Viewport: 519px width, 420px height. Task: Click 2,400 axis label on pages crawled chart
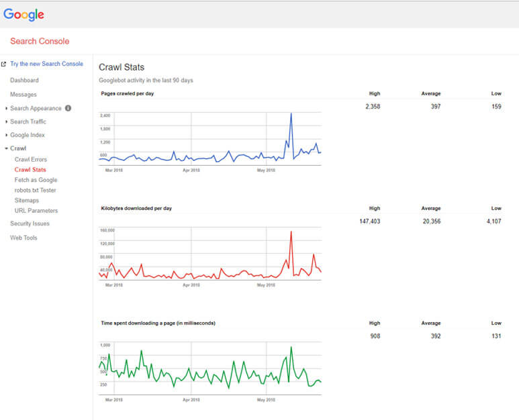click(105, 115)
